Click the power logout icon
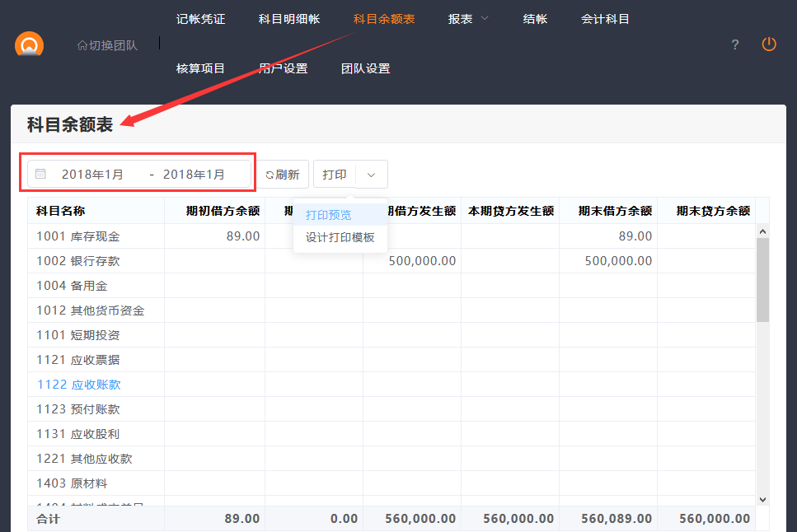The height and width of the screenshot is (532, 797). 768,44
